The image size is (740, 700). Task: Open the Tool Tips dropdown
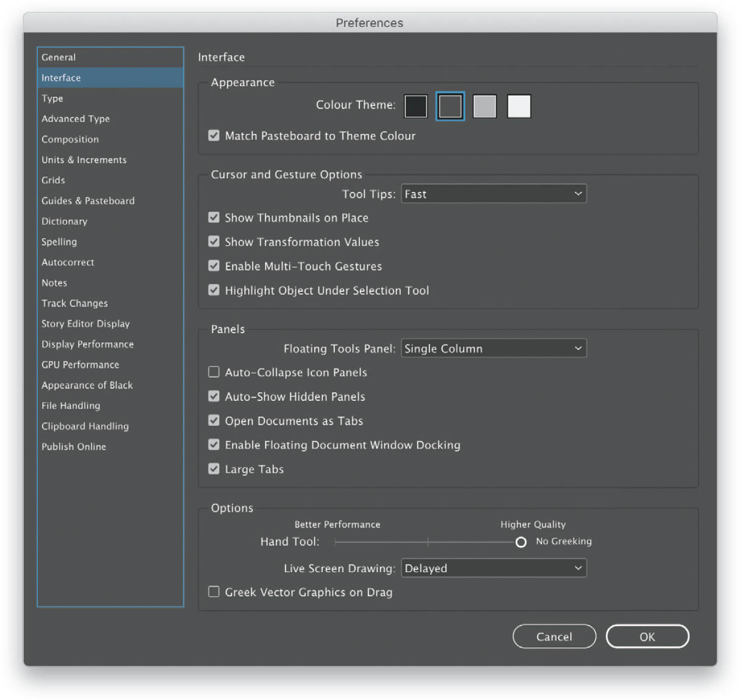[494, 194]
